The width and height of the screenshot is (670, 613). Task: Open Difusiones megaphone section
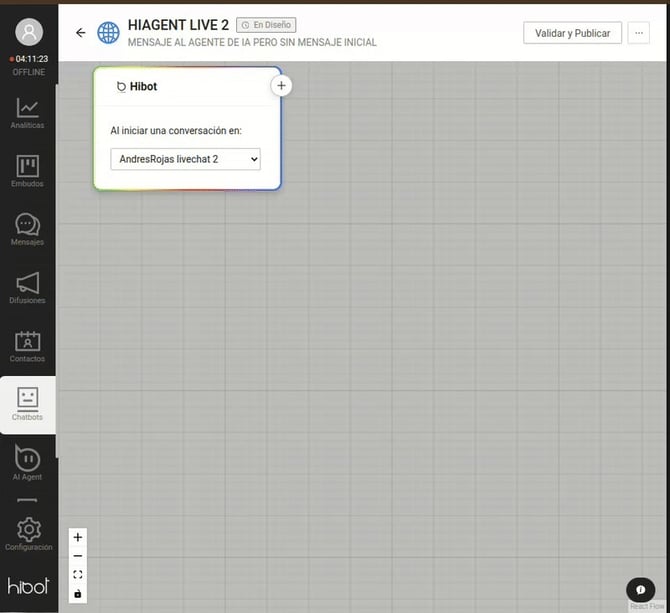tap(27, 287)
